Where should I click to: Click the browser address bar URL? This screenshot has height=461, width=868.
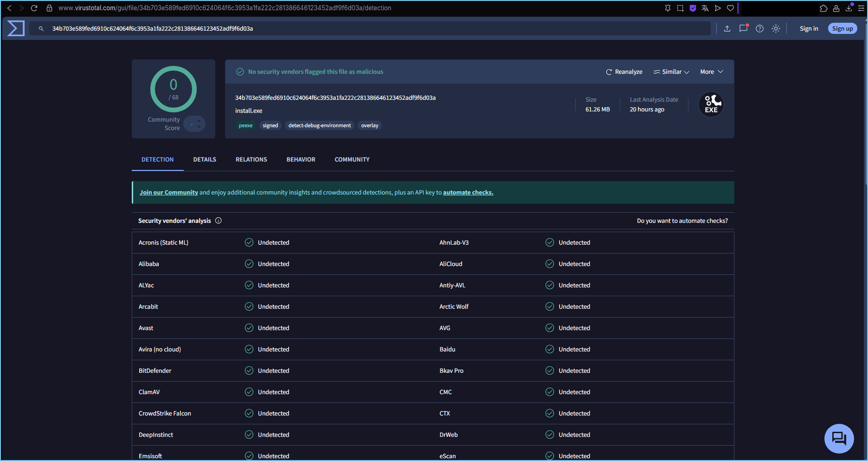(225, 8)
